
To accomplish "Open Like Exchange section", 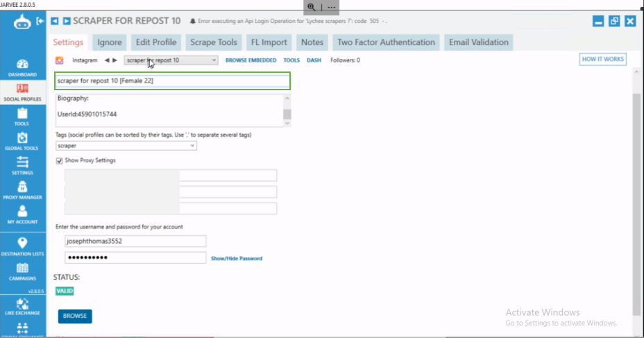I will (x=22, y=306).
